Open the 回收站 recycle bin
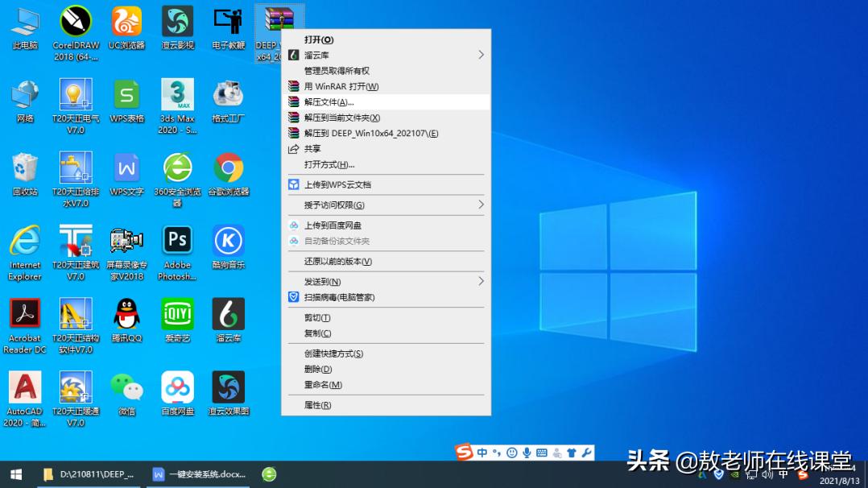 pos(24,167)
